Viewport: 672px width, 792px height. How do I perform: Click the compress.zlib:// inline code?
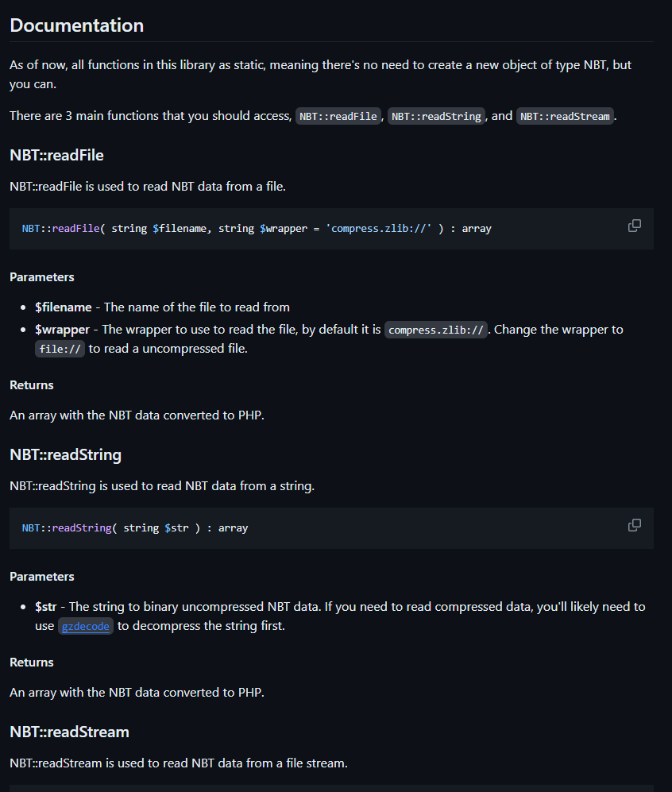(436, 330)
